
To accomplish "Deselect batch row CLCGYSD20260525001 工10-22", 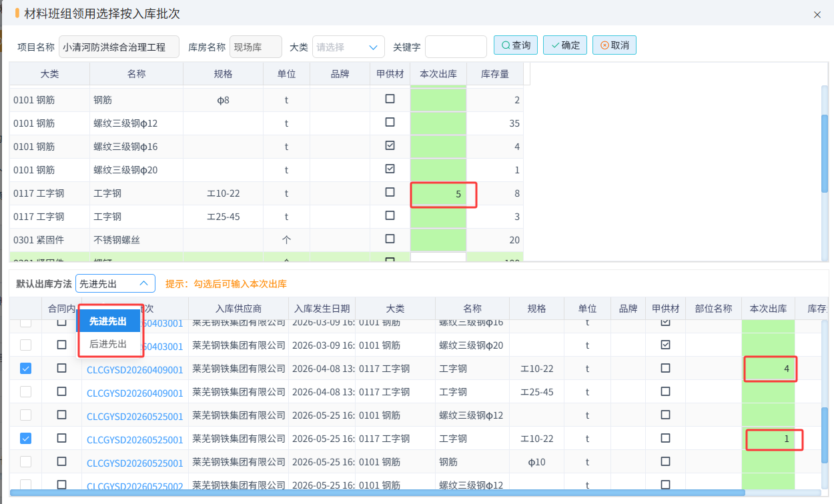I will 25,439.
